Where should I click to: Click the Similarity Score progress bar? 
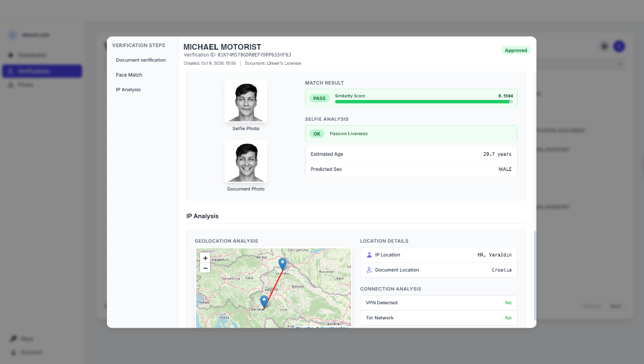pyautogui.click(x=424, y=102)
